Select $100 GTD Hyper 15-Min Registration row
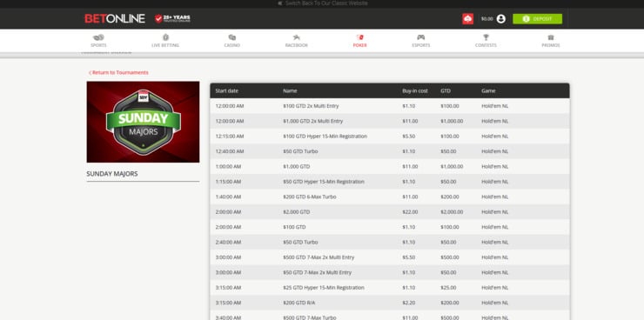Image resolution: width=644 pixels, height=320 pixels. click(389, 137)
